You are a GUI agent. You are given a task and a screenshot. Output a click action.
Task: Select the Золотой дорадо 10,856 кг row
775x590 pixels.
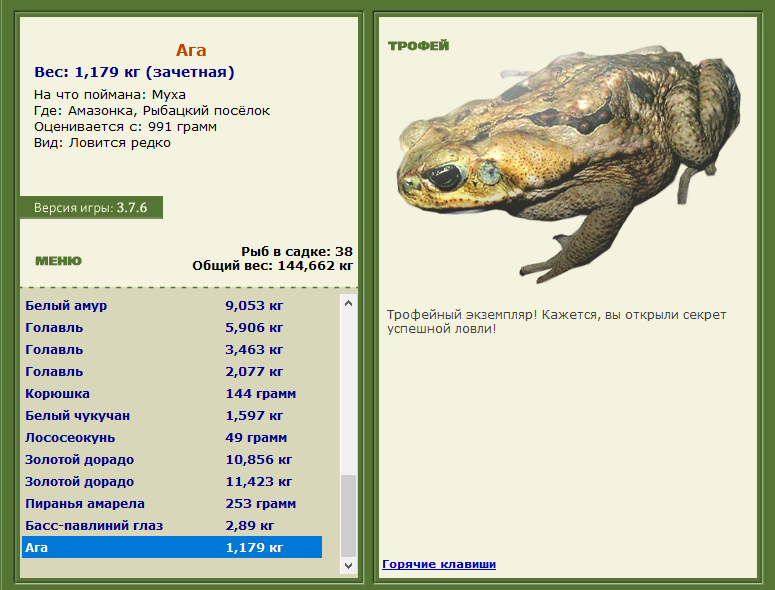click(x=172, y=460)
